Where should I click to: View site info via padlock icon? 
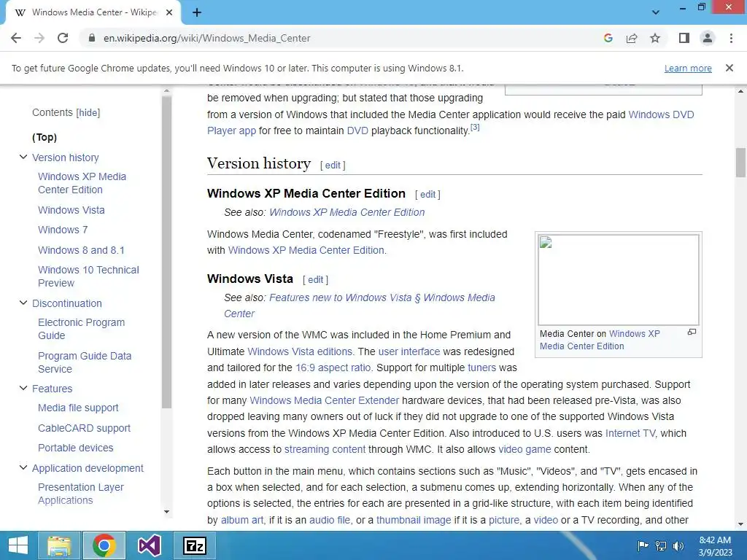[92, 38]
